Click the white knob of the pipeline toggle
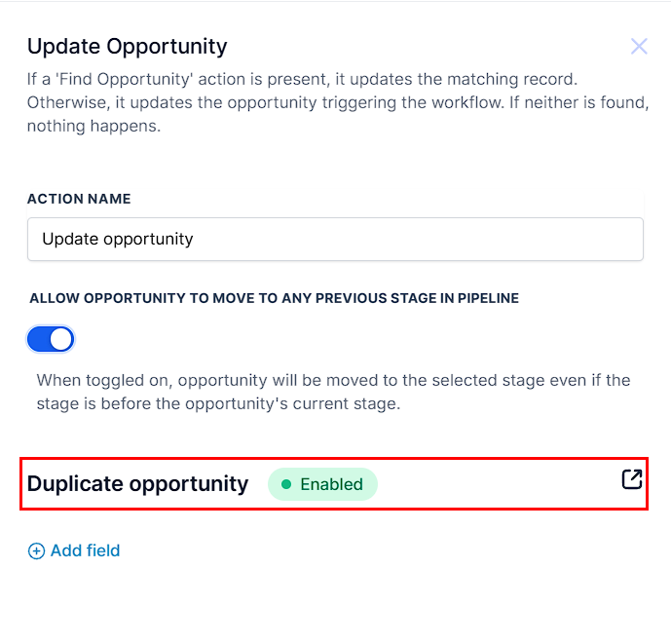This screenshot has width=671, height=644. (61, 339)
